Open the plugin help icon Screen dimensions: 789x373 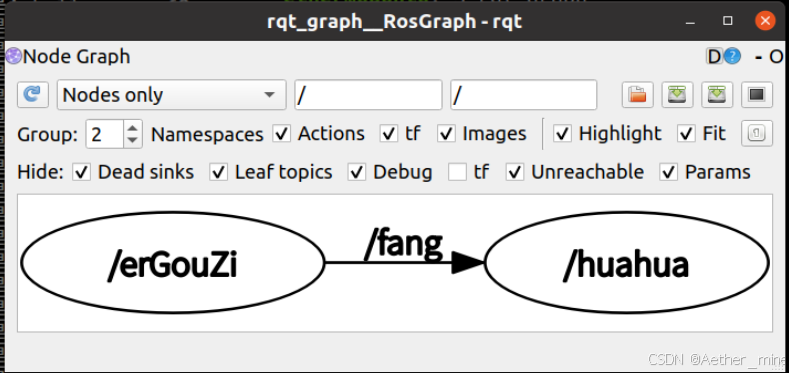tap(733, 56)
